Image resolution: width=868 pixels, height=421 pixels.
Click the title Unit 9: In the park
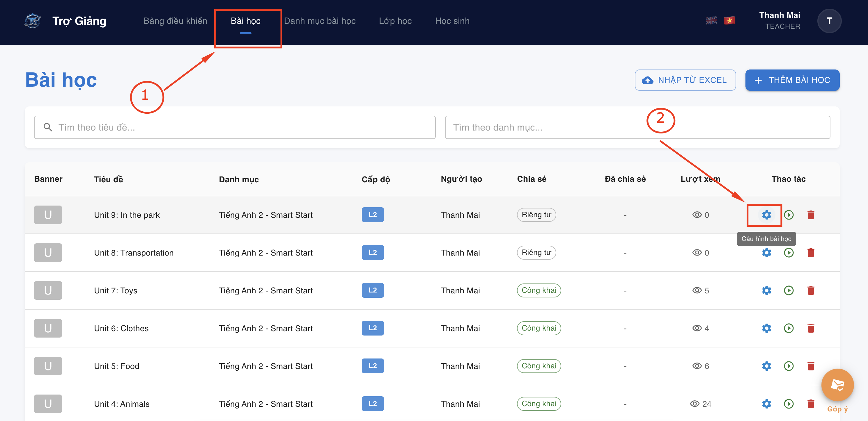(x=127, y=215)
